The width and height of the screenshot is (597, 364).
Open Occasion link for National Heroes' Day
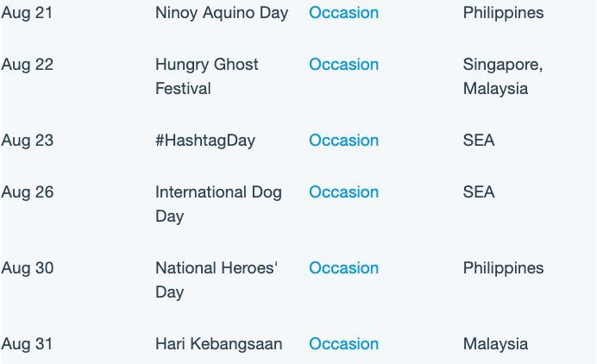343,268
